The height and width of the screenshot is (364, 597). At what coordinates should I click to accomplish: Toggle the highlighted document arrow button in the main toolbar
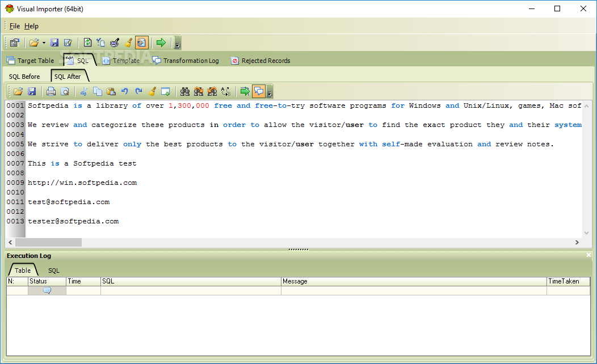click(x=142, y=43)
